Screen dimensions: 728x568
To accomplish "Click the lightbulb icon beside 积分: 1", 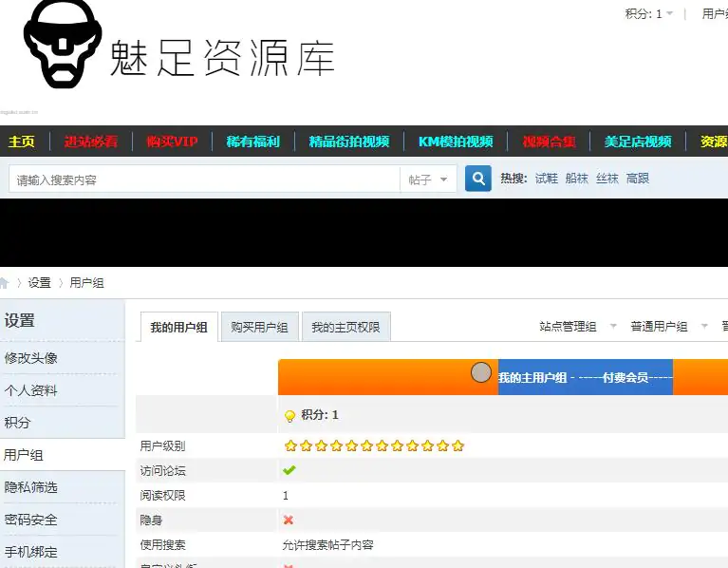I will [x=289, y=416].
